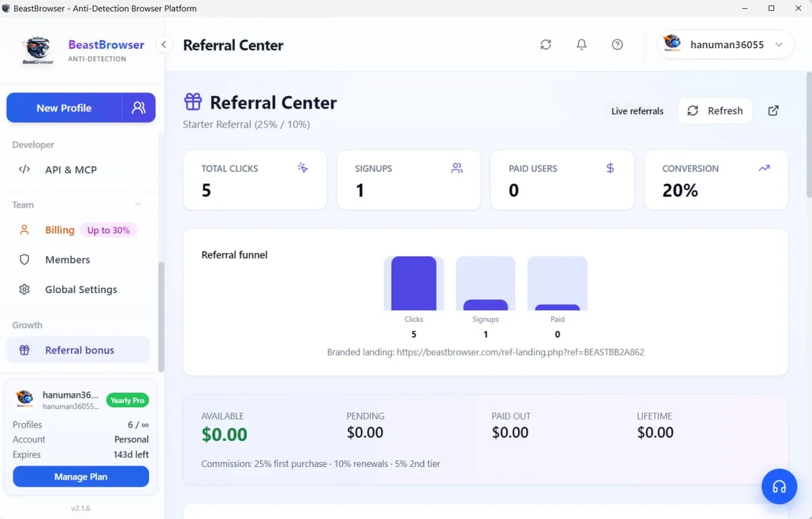Image resolution: width=812 pixels, height=519 pixels.
Task: Click the Live referrals label
Action: point(637,111)
